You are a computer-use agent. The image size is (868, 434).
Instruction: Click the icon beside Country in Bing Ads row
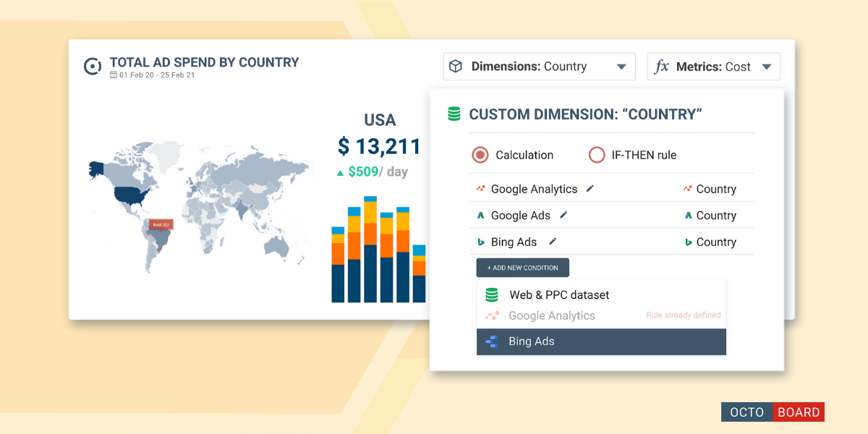pyautogui.click(x=688, y=242)
